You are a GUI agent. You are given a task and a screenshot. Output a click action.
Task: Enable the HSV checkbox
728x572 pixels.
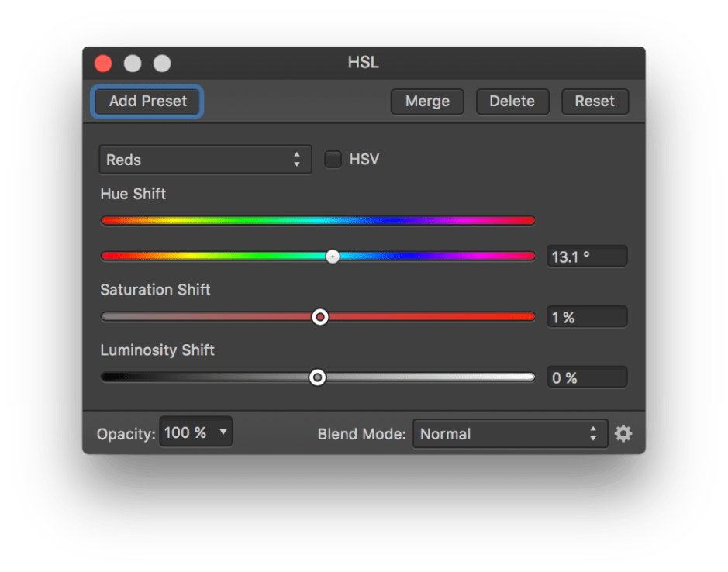[333, 160]
